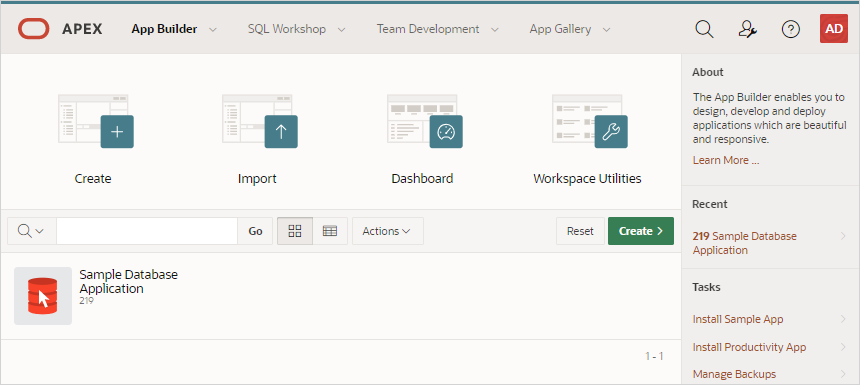Switch to View Icons grid mode
The height and width of the screenshot is (385, 860).
tap(295, 231)
